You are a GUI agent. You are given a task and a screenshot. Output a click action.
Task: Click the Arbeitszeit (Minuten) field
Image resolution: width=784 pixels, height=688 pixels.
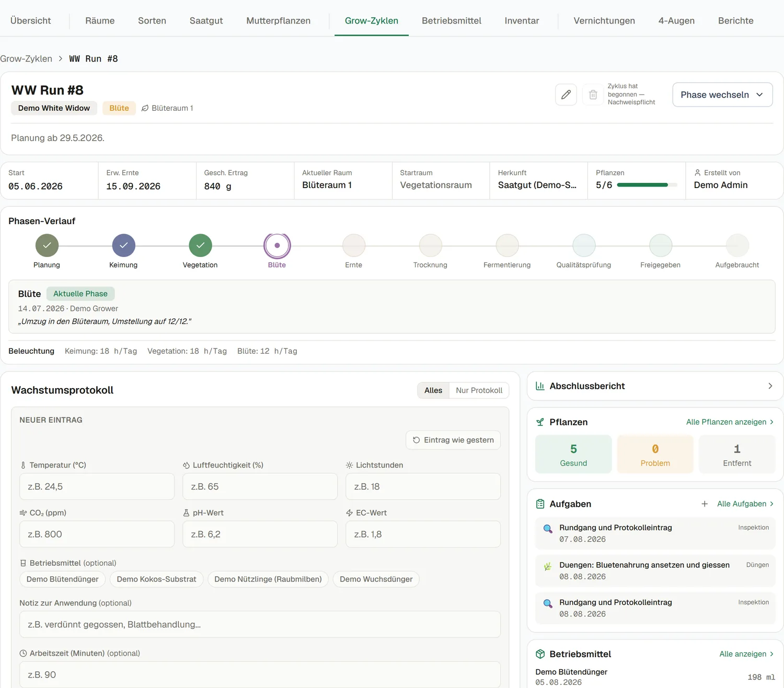tap(260, 674)
